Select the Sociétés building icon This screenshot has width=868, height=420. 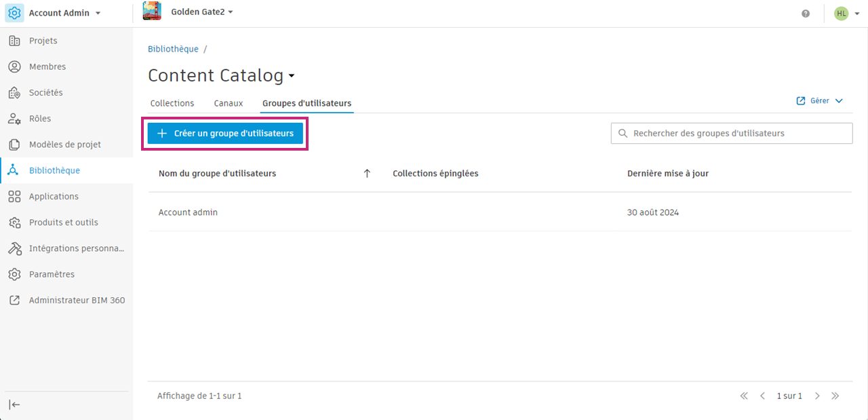[14, 92]
